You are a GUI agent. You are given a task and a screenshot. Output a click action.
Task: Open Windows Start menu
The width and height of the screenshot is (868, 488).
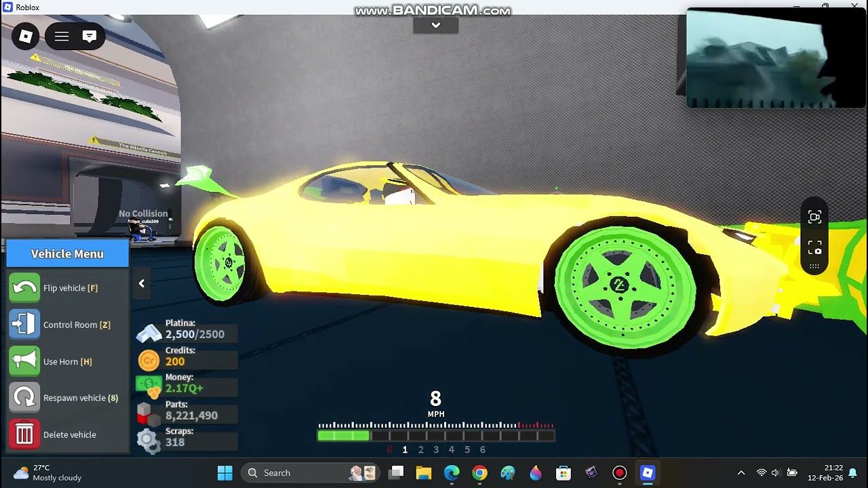pos(225,472)
